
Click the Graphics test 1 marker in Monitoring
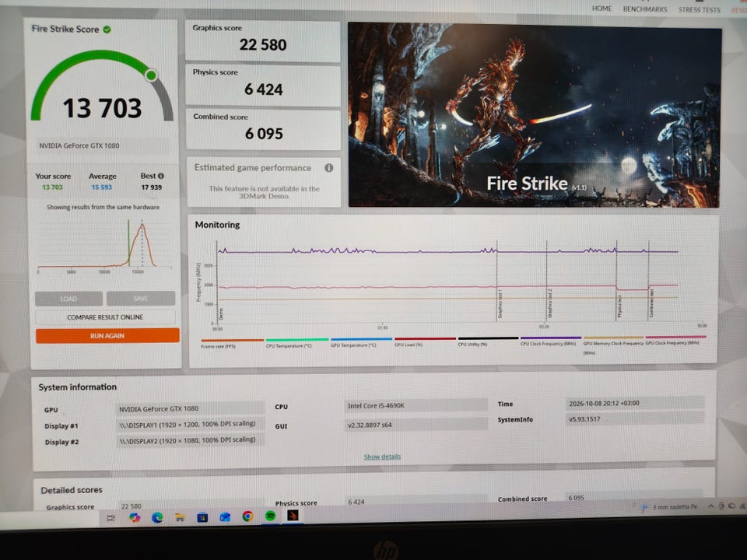tap(500, 304)
